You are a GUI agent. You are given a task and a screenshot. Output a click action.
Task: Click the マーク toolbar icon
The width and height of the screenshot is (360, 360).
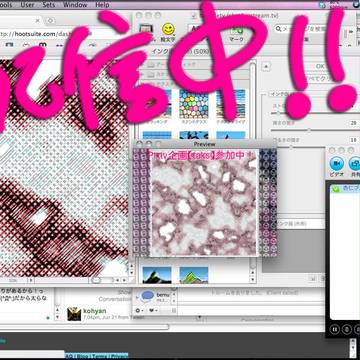point(236,34)
